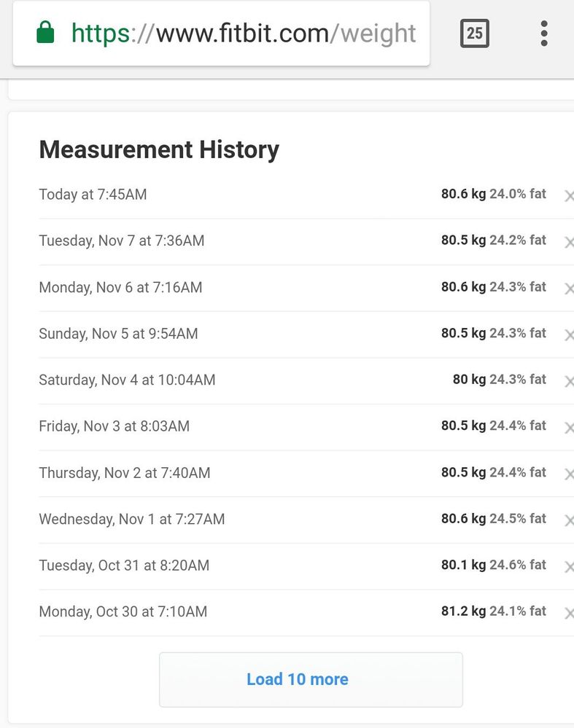Screen dimensions: 574x728
Task: Select the 81.2 kg weight value
Action: pos(463,611)
